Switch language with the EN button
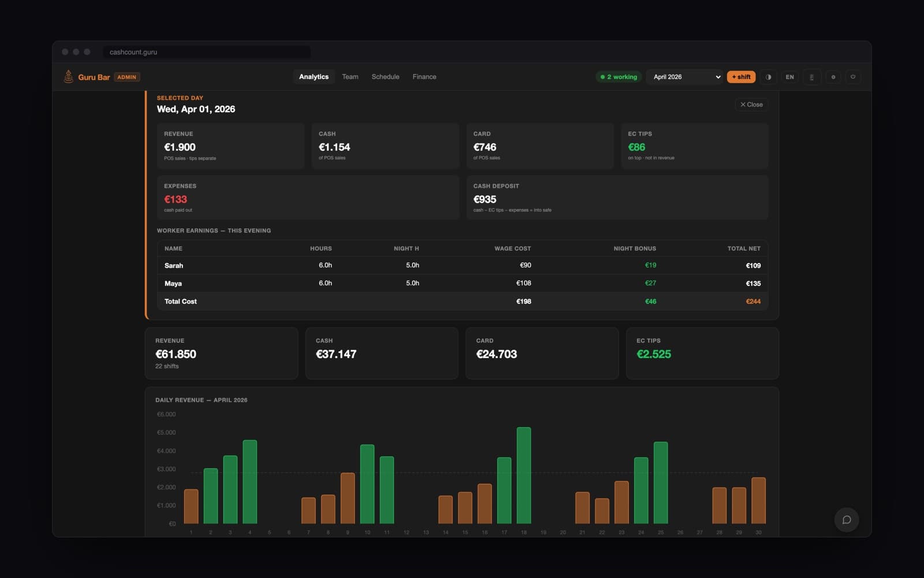This screenshot has width=924, height=578. 789,77
